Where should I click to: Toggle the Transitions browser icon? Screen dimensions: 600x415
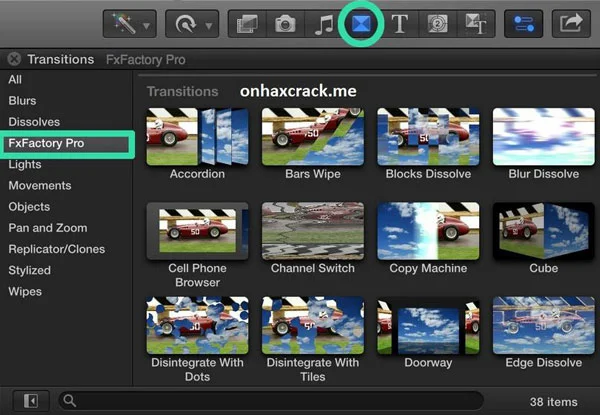pos(361,24)
